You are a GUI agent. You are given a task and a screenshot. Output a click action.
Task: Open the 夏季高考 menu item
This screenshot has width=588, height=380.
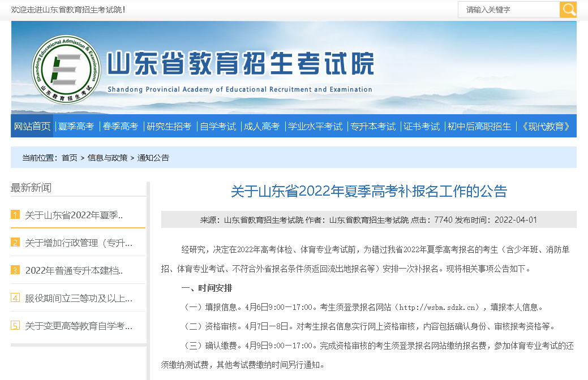(76, 126)
